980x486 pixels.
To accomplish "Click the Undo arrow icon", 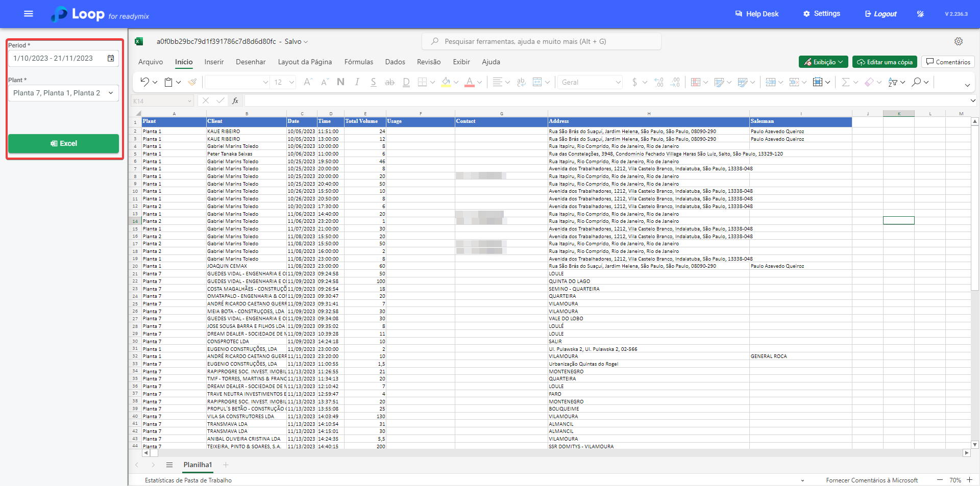I will tap(145, 82).
